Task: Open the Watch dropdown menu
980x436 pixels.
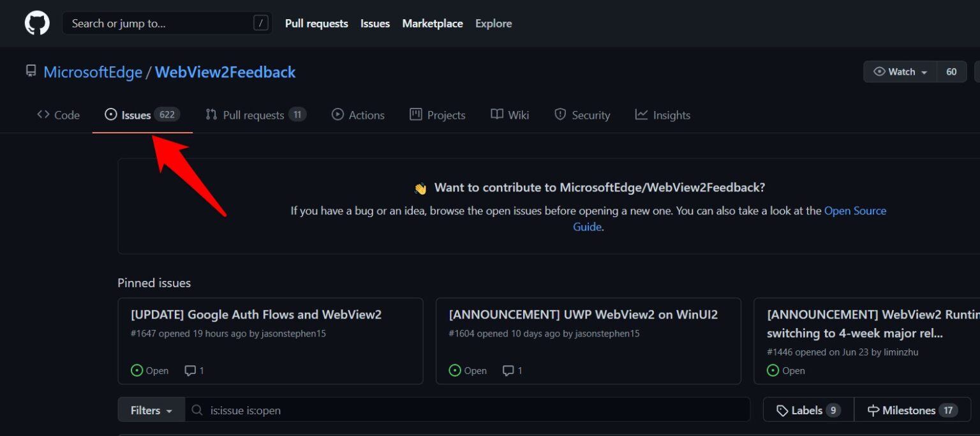Action: [x=900, y=71]
